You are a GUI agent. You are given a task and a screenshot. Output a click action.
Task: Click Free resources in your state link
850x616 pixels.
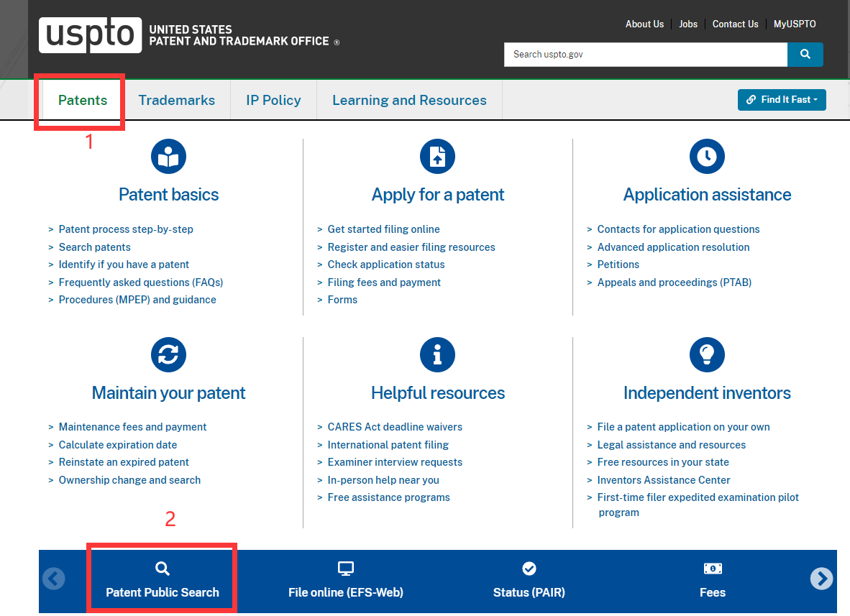click(x=663, y=462)
